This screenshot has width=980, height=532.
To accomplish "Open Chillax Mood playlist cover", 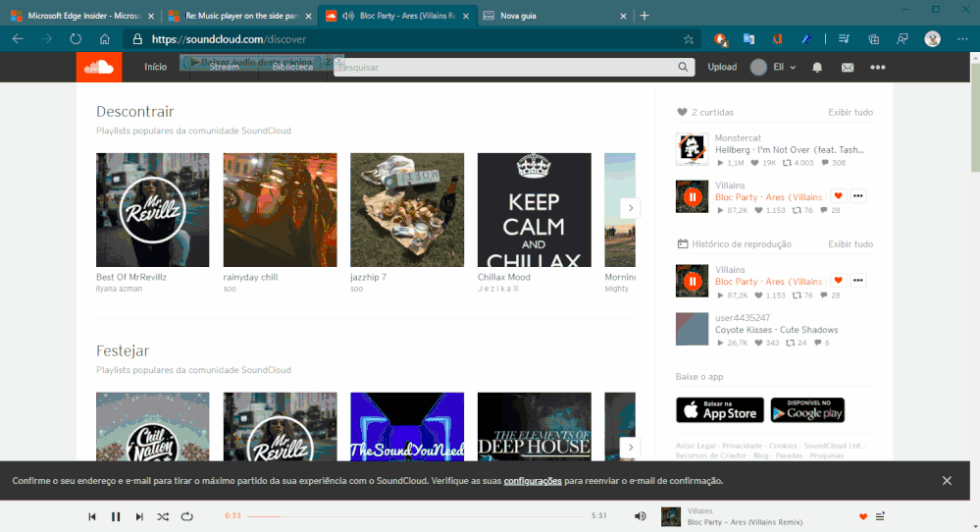I will [535, 210].
